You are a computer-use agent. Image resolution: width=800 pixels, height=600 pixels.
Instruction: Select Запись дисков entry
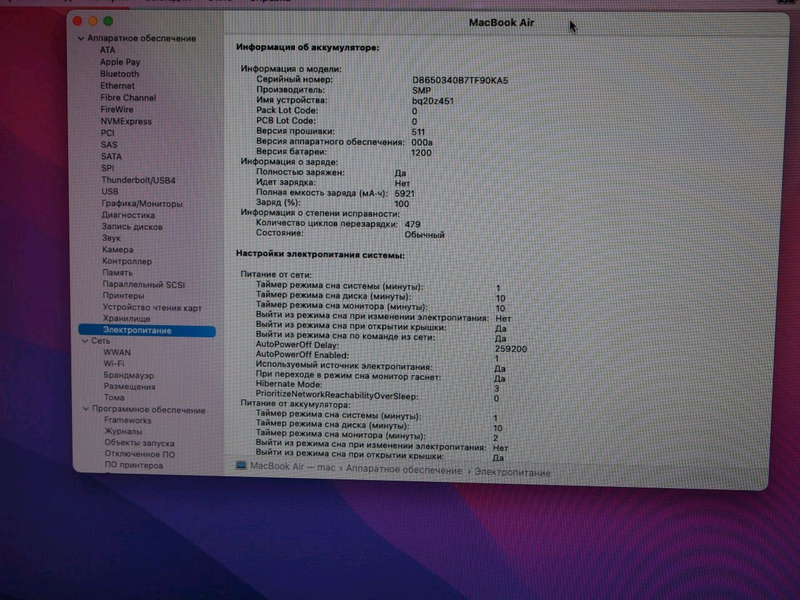pyautogui.click(x=132, y=227)
